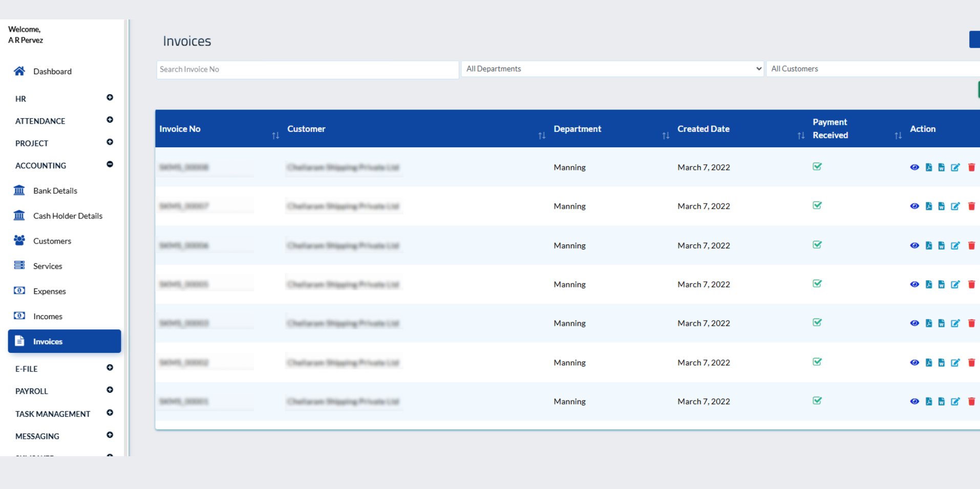Sort table by Payment Received
Image resolution: width=980 pixels, height=489 pixels.
click(x=898, y=136)
